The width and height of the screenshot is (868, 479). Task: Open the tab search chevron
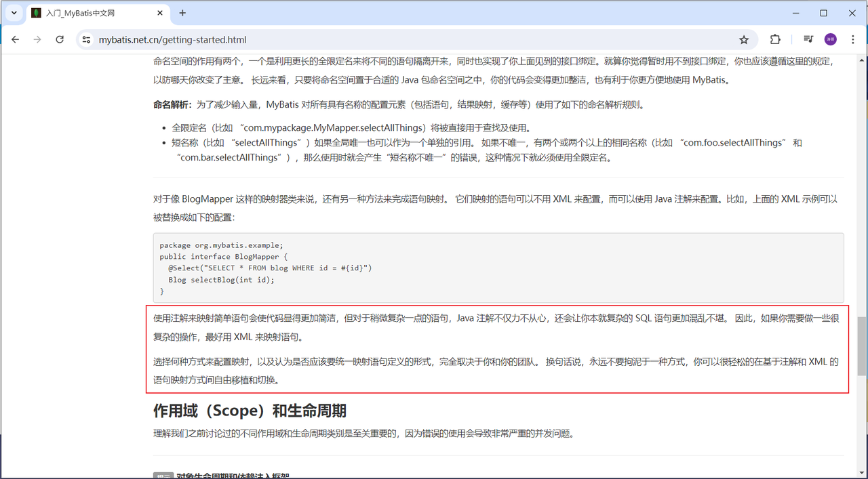point(13,12)
